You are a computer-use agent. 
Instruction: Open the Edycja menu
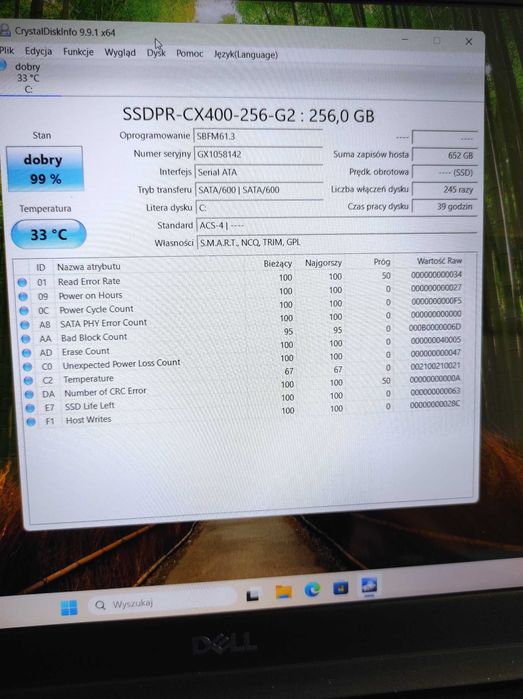coord(38,51)
